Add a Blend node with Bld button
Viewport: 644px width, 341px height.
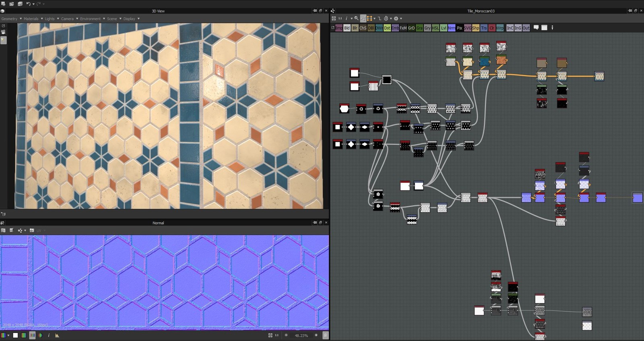pyautogui.click(x=347, y=28)
